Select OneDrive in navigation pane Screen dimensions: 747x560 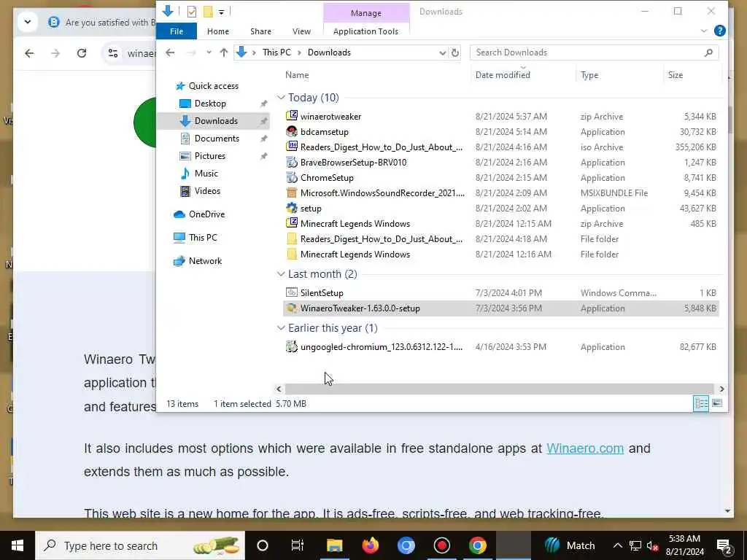pyautogui.click(x=206, y=214)
